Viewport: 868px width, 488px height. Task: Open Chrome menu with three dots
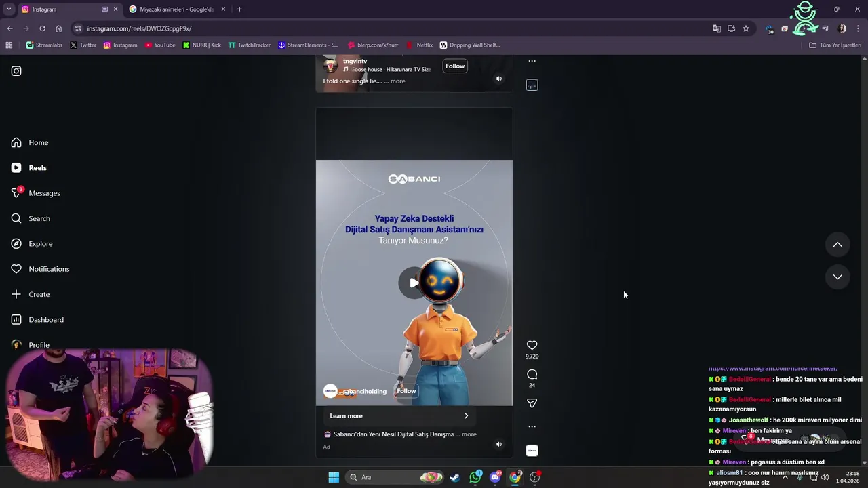(858, 28)
